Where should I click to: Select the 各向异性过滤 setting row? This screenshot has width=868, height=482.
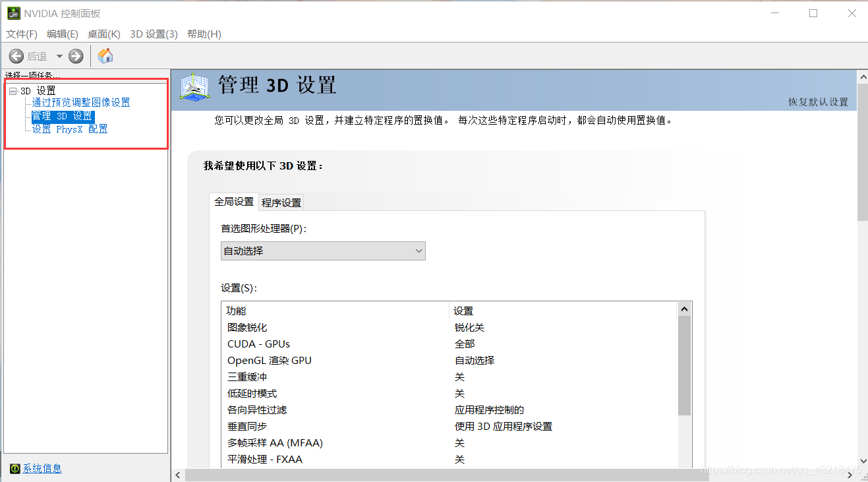[449, 410]
